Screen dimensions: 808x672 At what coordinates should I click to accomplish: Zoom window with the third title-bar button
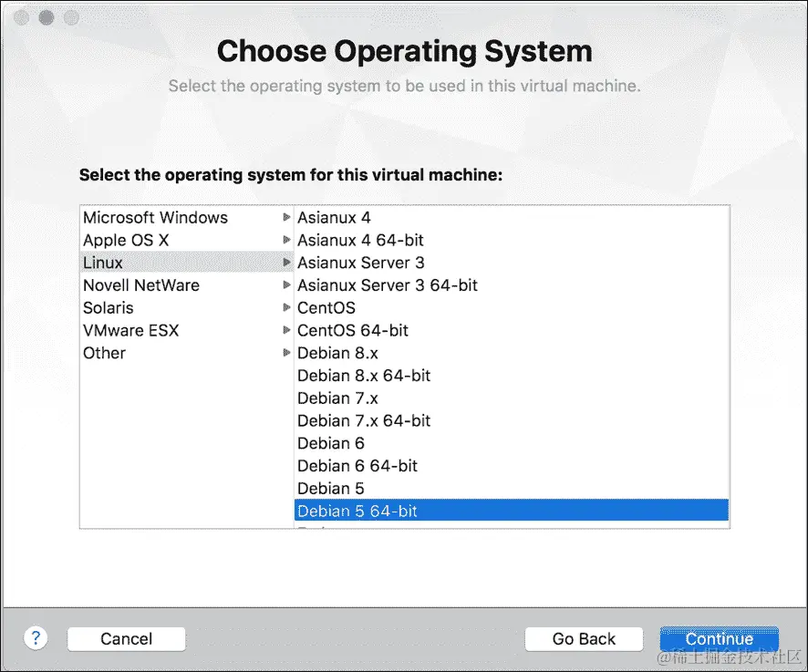click(x=71, y=17)
